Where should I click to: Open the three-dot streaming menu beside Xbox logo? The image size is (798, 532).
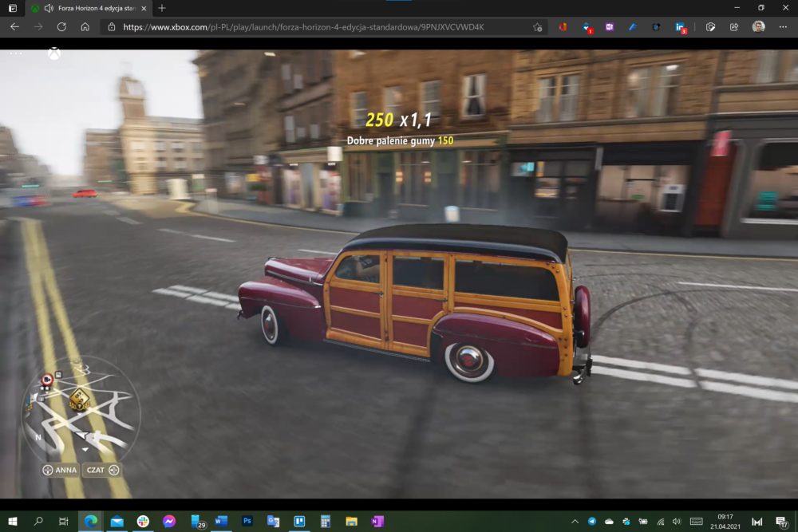click(x=16, y=53)
